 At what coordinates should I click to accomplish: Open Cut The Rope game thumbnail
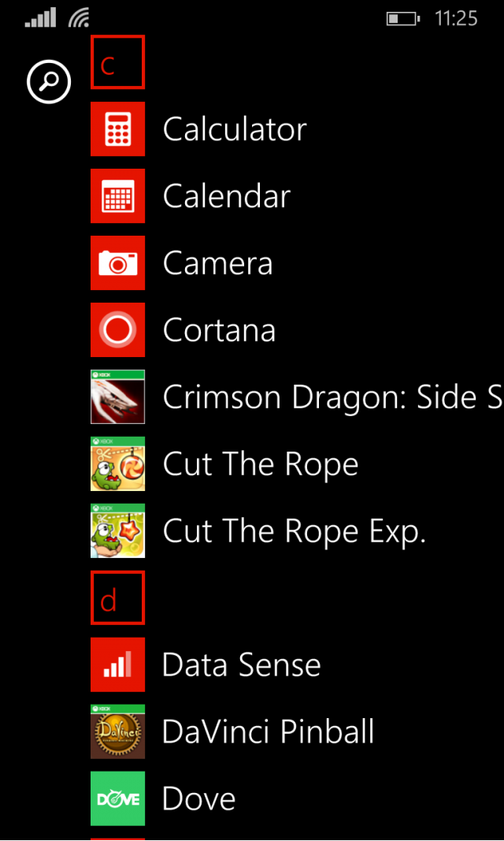click(117, 463)
